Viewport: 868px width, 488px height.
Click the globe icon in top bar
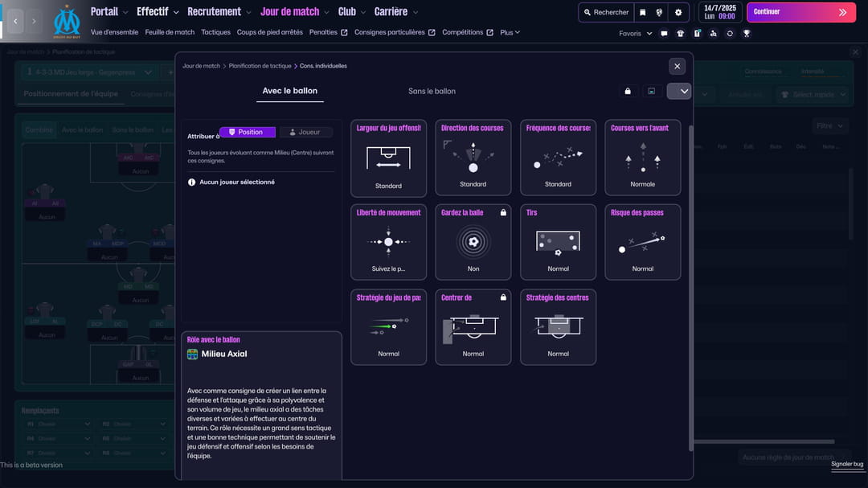[x=660, y=13]
